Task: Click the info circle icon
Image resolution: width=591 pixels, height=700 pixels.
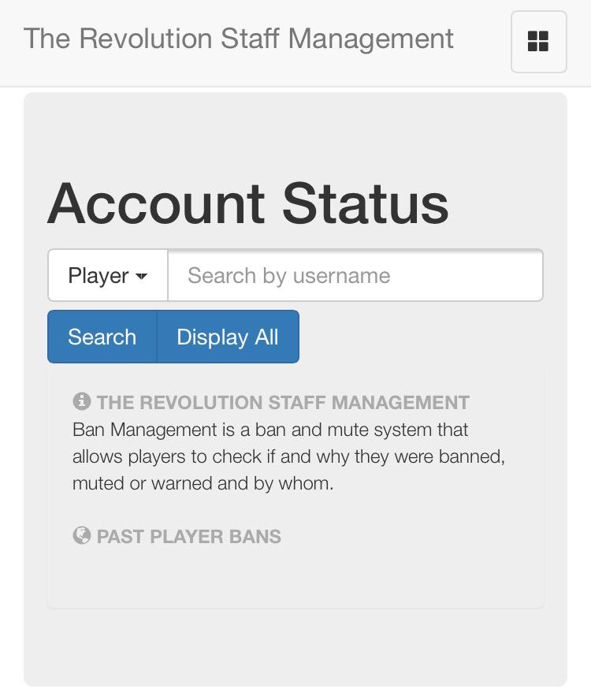Action: [x=82, y=401]
